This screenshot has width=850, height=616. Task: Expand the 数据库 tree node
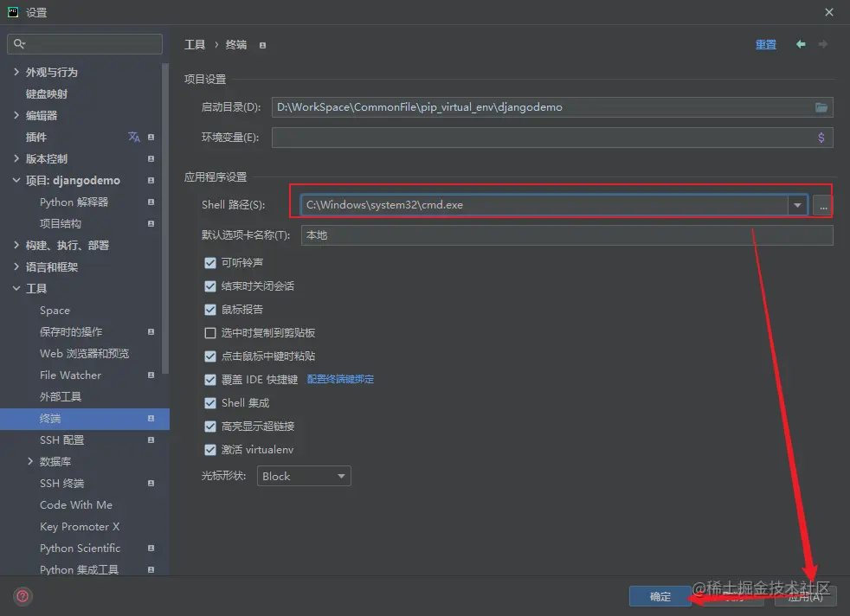point(29,462)
